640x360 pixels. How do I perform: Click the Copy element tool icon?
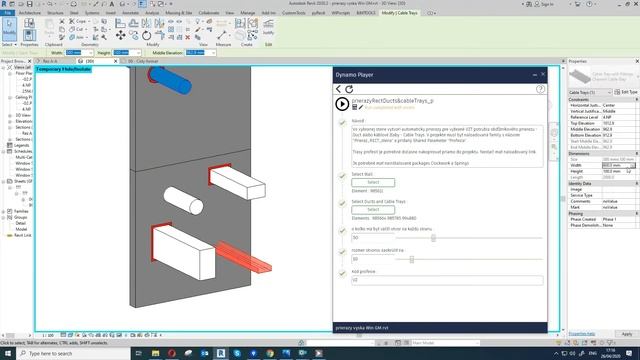133,36
